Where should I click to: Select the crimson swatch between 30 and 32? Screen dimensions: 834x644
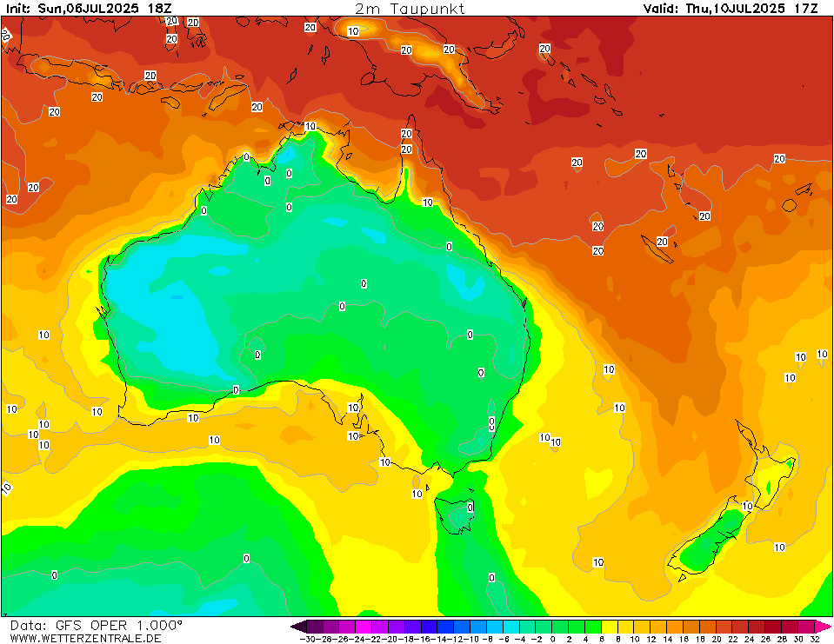[807, 627]
